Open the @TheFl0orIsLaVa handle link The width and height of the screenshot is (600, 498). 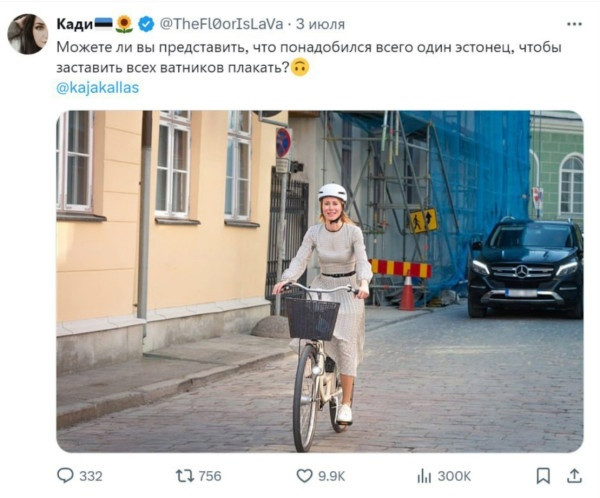[221, 24]
